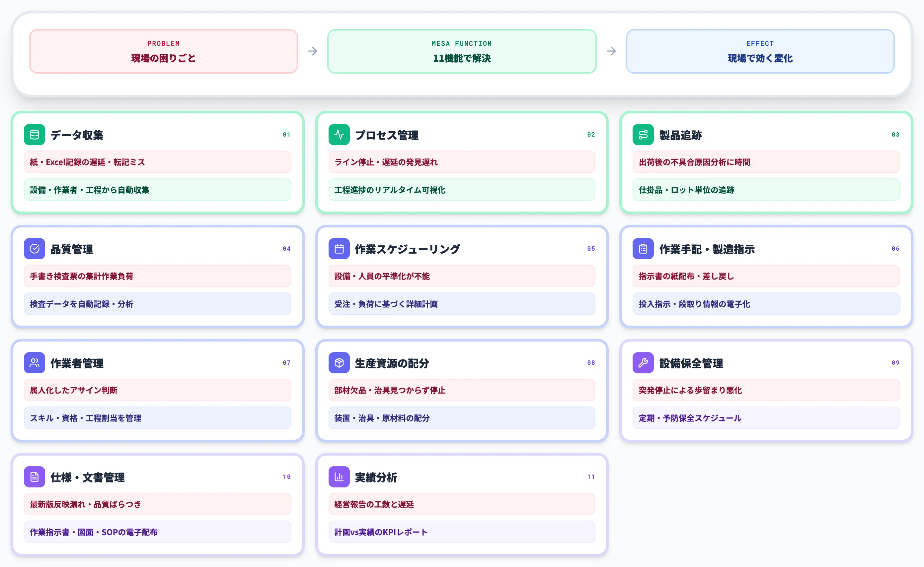Click the wrench icon for 設備保全管理

click(x=643, y=363)
